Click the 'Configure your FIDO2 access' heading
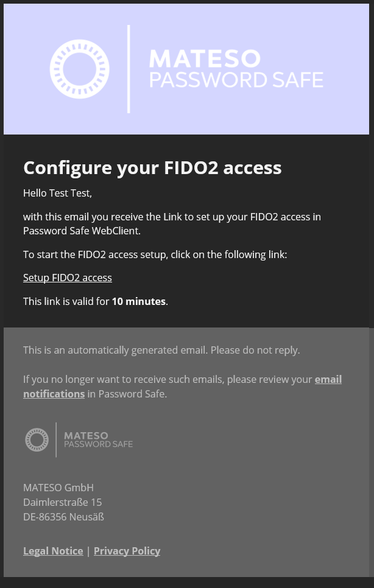Screen dimensions: 374x588 point(152,168)
